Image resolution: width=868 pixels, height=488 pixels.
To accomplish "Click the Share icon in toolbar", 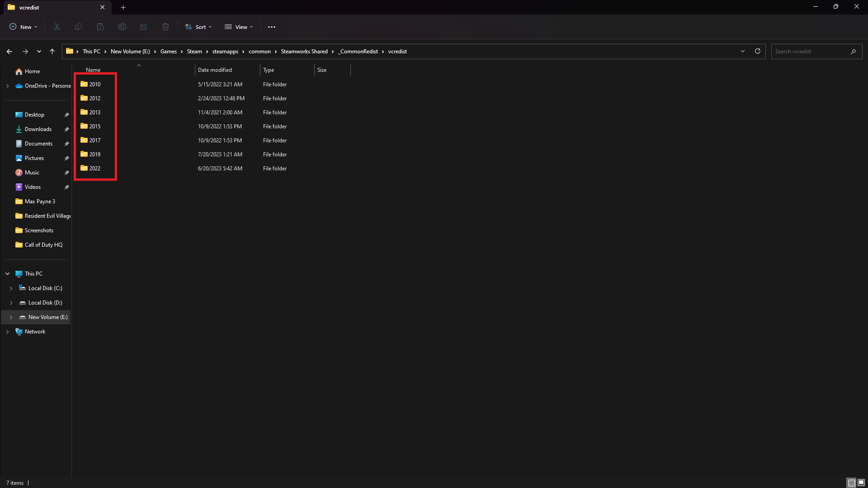I will coord(144,27).
